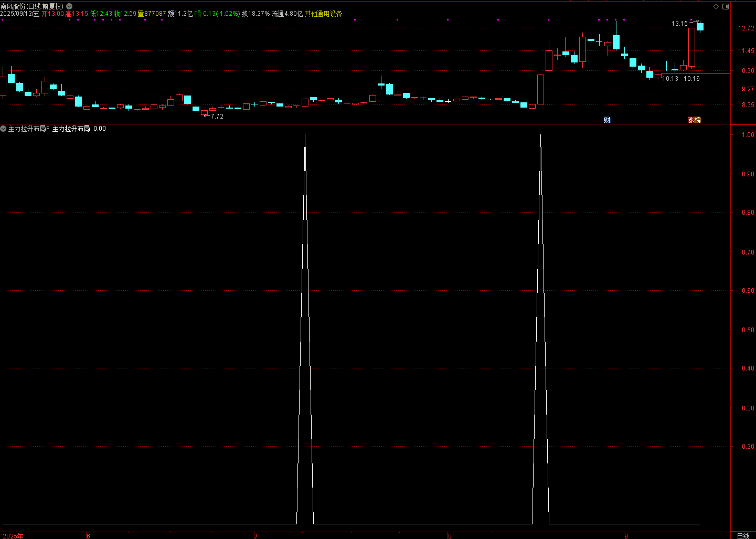Image resolution: width=756 pixels, height=539 pixels.
Task: Click the month 9 marker on time axis
Action: click(x=626, y=536)
